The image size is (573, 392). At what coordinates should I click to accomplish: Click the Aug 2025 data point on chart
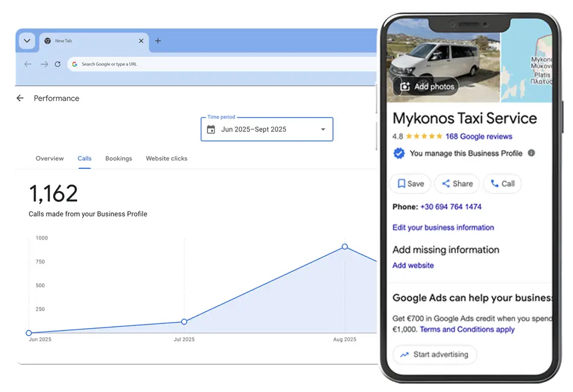(x=344, y=247)
